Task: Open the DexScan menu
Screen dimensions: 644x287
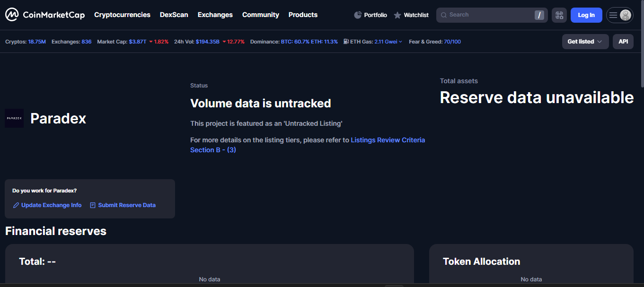Action: click(174, 15)
